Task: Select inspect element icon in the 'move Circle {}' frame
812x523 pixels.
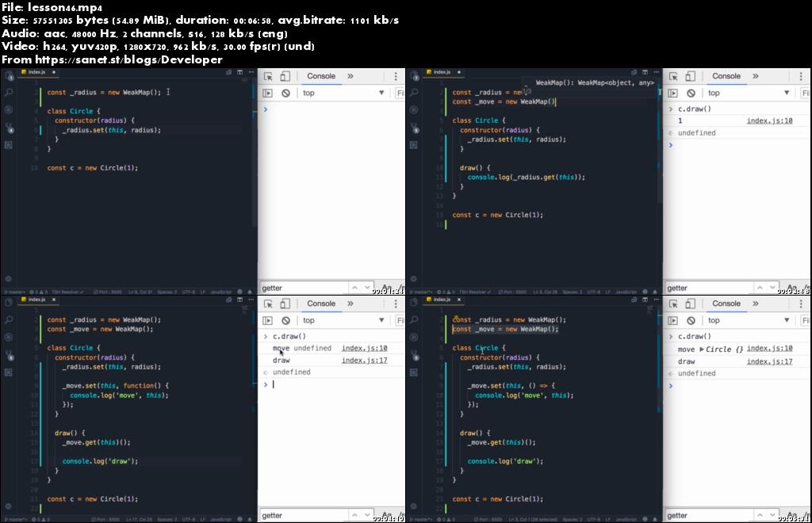Action: 672,303
